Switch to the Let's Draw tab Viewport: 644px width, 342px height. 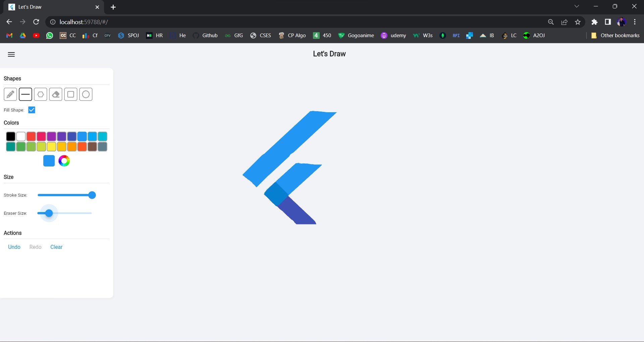[54, 7]
